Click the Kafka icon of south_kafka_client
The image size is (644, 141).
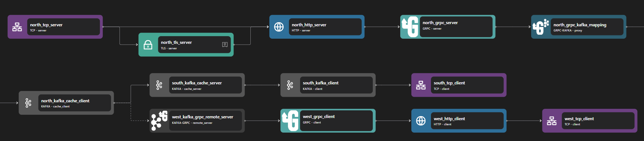pos(290,85)
